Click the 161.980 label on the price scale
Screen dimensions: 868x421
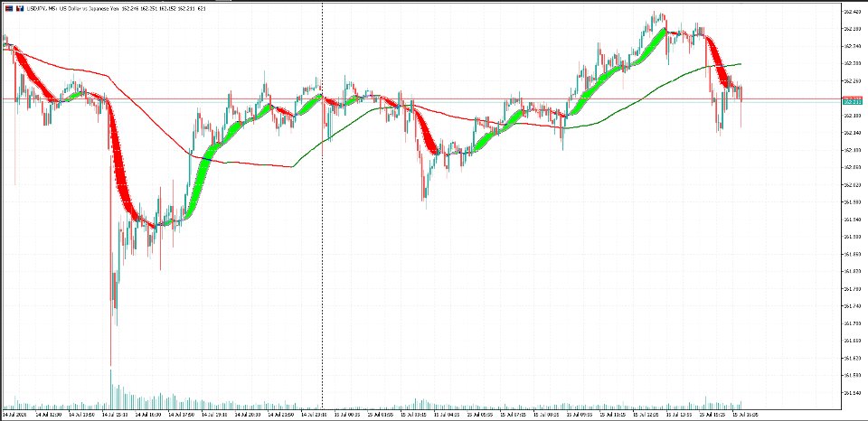click(852, 202)
